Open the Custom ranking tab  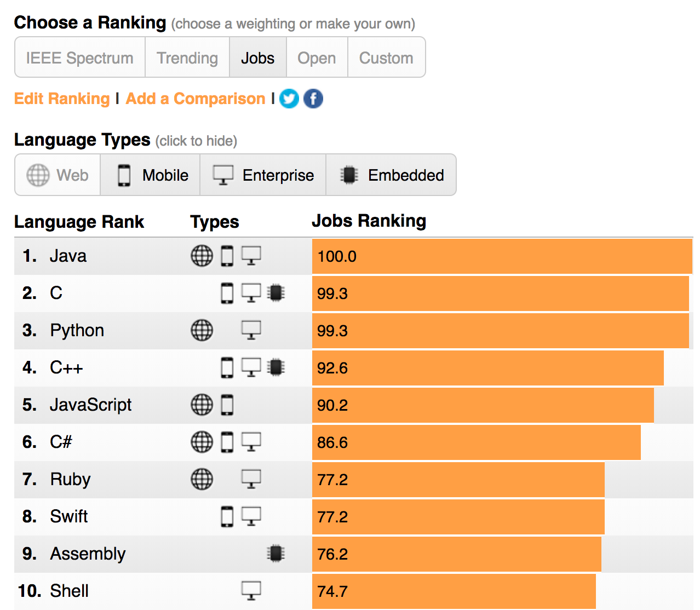pos(386,58)
